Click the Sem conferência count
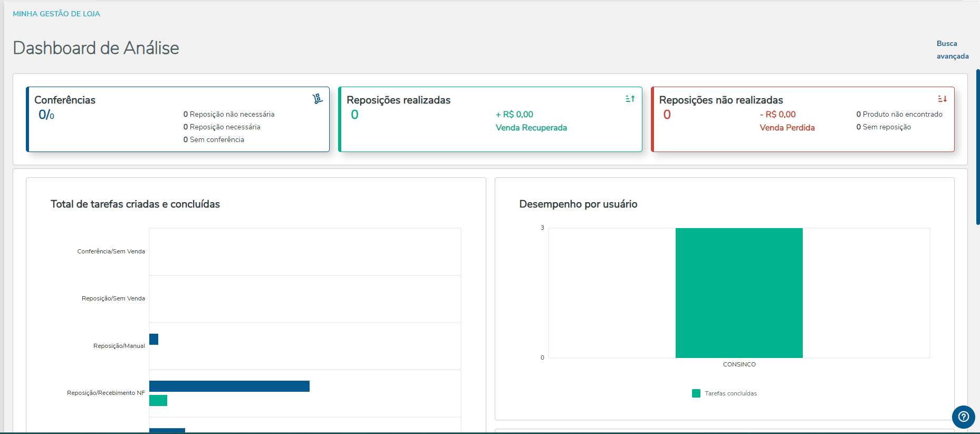 click(x=186, y=139)
